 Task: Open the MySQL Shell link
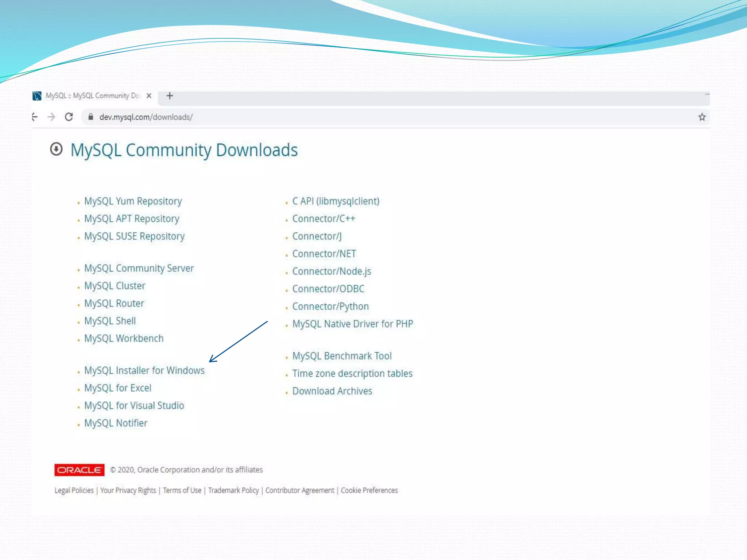tap(110, 321)
